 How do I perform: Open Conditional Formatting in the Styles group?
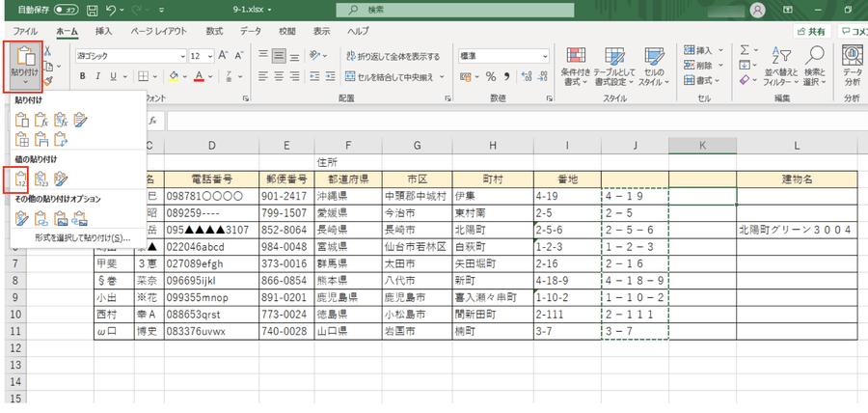(576, 66)
